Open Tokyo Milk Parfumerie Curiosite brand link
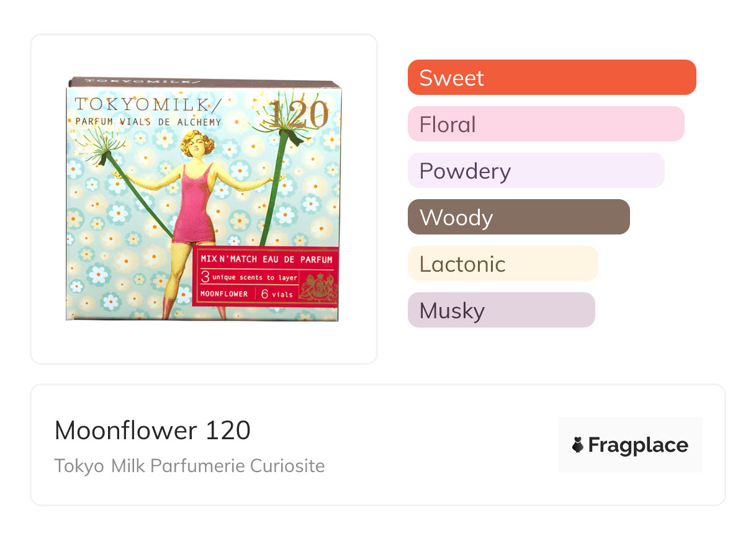The height and width of the screenshot is (536, 756). (189, 466)
